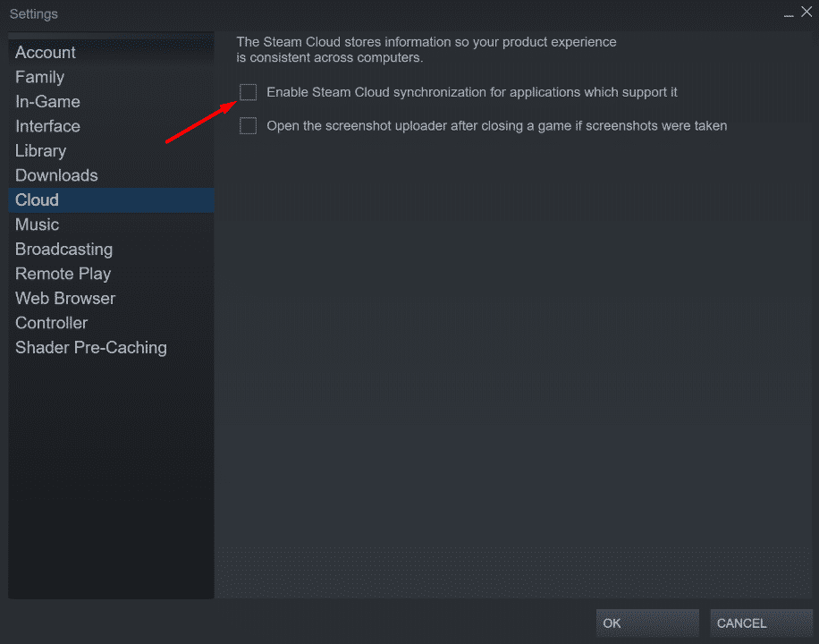Enable Steam Cloud synchronization checkbox

click(248, 92)
